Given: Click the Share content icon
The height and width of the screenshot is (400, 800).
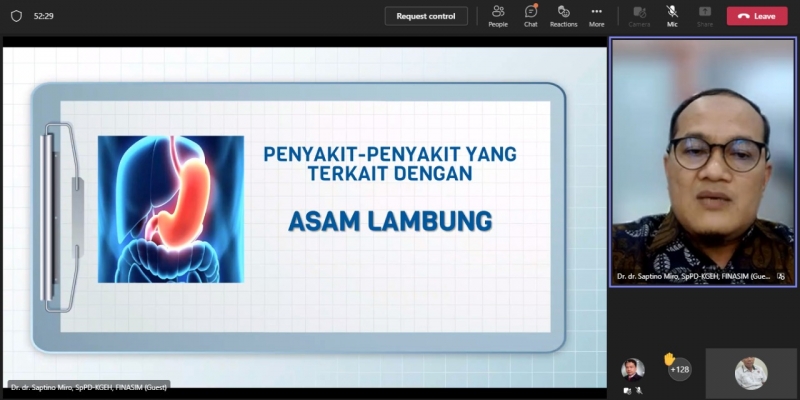Looking at the screenshot, I should [x=703, y=15].
